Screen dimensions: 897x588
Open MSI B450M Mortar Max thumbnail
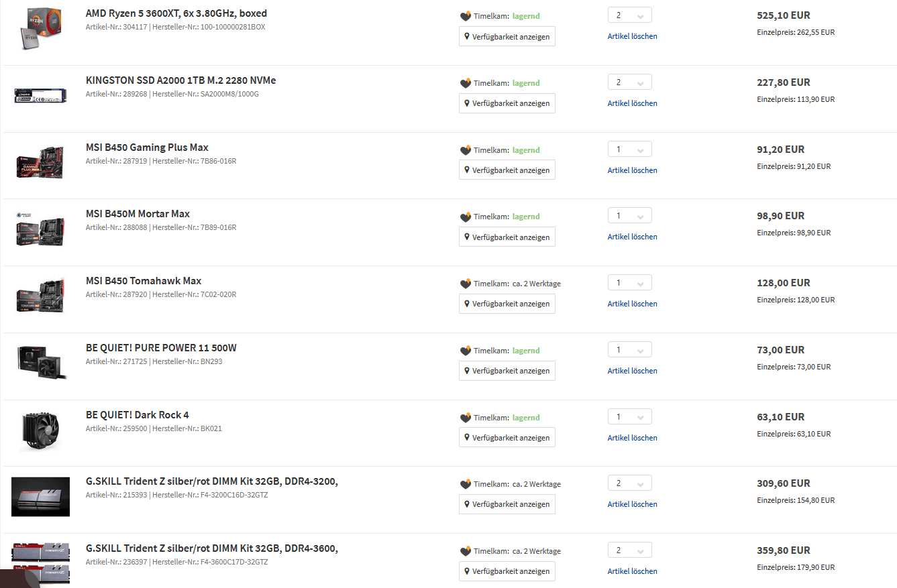[41, 229]
